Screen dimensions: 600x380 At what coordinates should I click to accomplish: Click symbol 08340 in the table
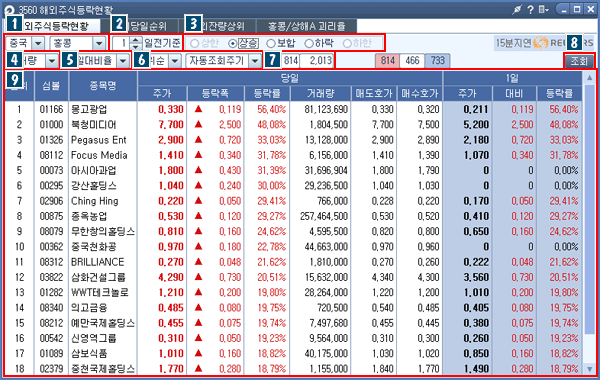pyautogui.click(x=51, y=308)
